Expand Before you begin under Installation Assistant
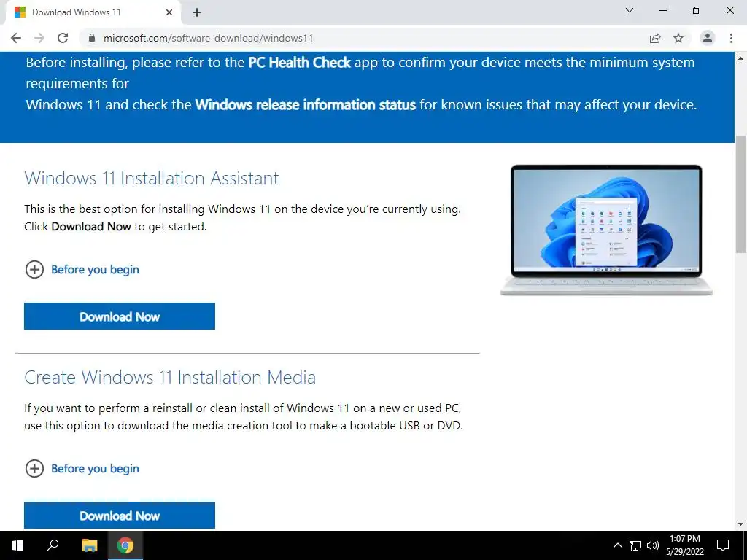 click(x=82, y=270)
